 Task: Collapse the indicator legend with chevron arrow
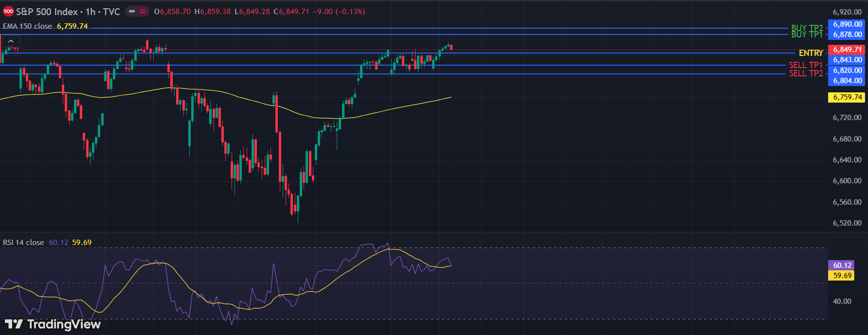point(11,41)
